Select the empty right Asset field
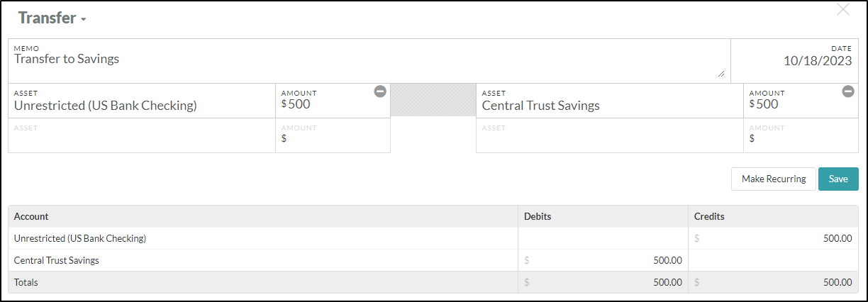 coord(610,135)
